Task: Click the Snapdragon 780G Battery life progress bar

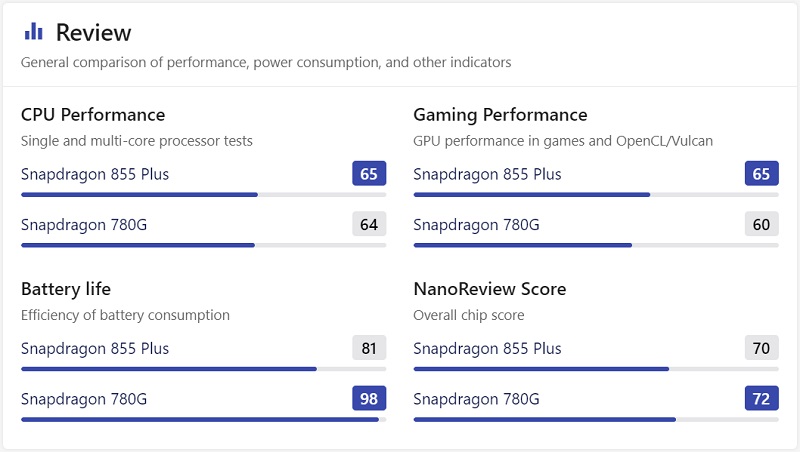Action: pos(203,420)
